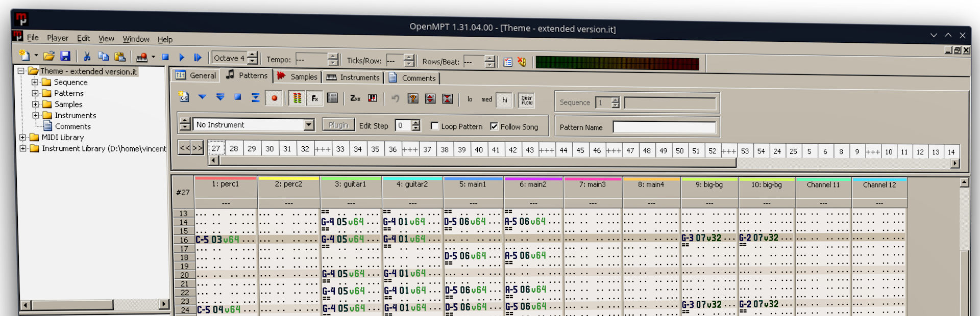
Task: Click the pattern properties question-mark icon
Action: point(413,98)
